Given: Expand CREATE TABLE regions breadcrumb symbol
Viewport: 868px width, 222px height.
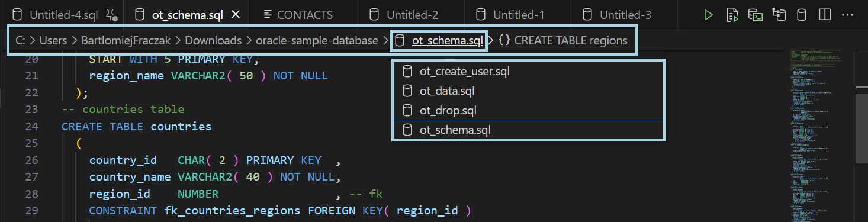Looking at the screenshot, I should click(562, 41).
